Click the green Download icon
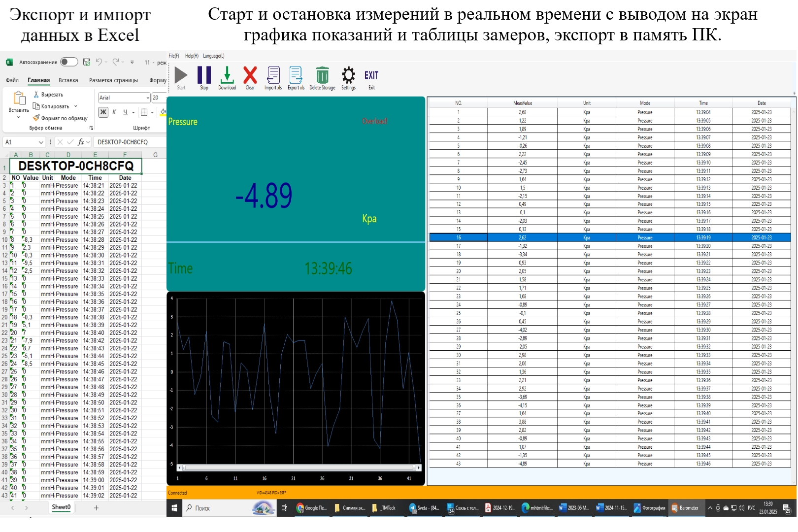798x532 pixels. (227, 76)
